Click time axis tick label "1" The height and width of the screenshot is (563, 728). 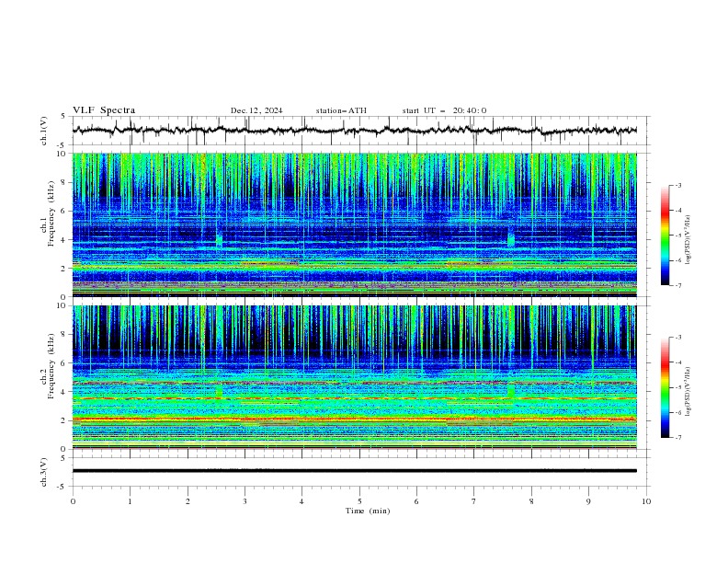point(130,501)
